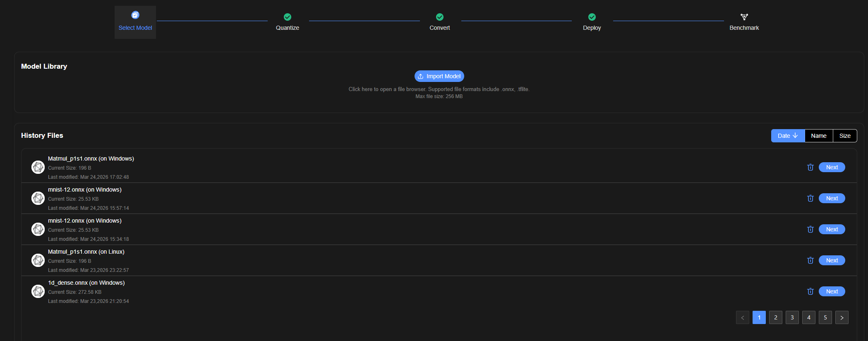Viewport: 868px width, 341px height.
Task: Go to next page of history
Action: click(842, 317)
